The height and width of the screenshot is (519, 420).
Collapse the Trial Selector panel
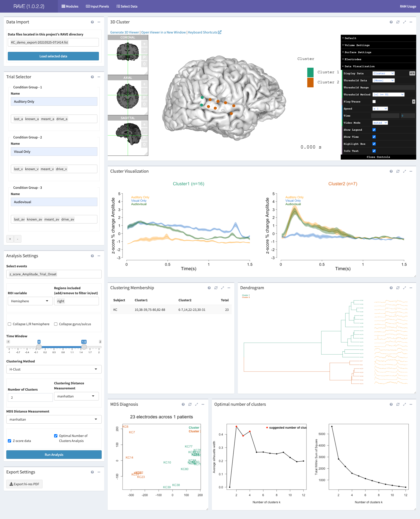99,77
